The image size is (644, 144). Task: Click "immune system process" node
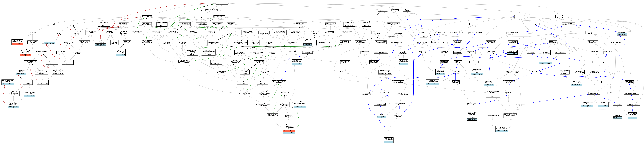pyautogui.click(x=590, y=33)
